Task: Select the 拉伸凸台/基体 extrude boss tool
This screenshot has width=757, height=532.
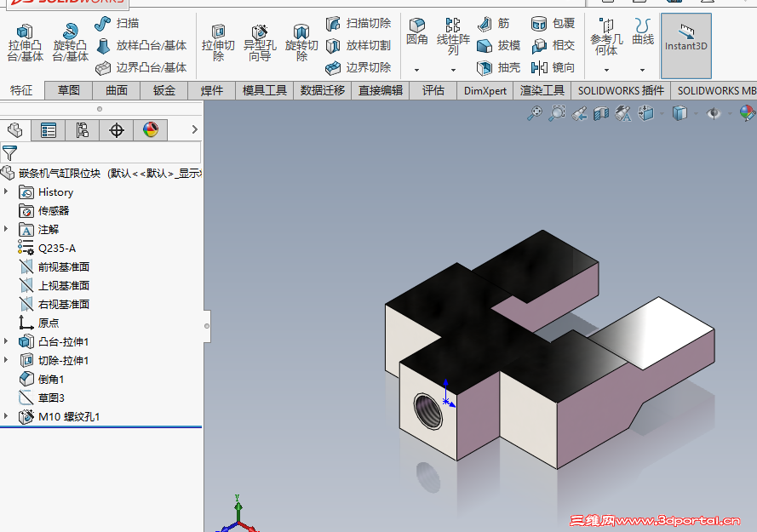Action: click(25, 43)
